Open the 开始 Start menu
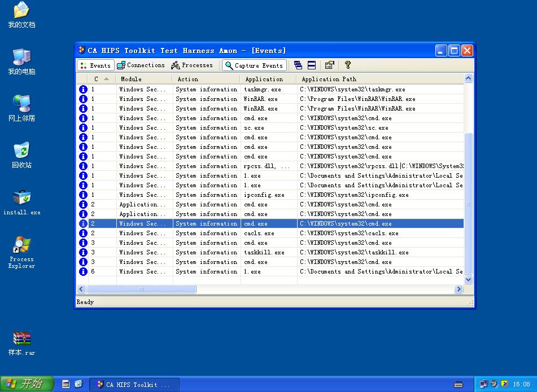Viewport: 537px width, 392px height. coord(27,384)
